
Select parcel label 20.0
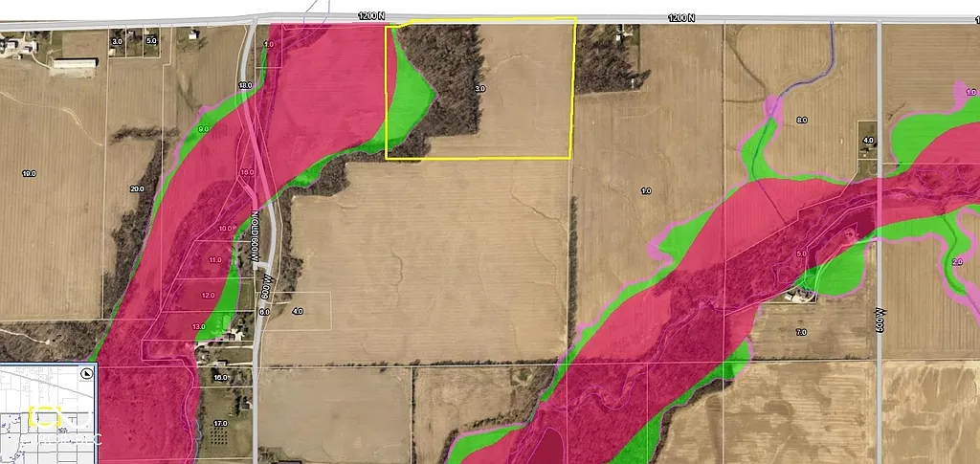pyautogui.click(x=137, y=188)
